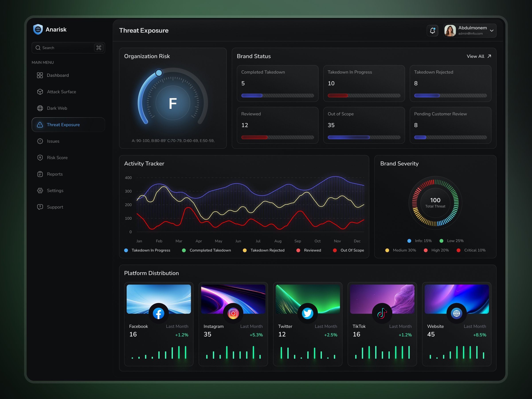Viewport: 532px width, 399px height.
Task: Click the Website globe icon
Action: 456,313
